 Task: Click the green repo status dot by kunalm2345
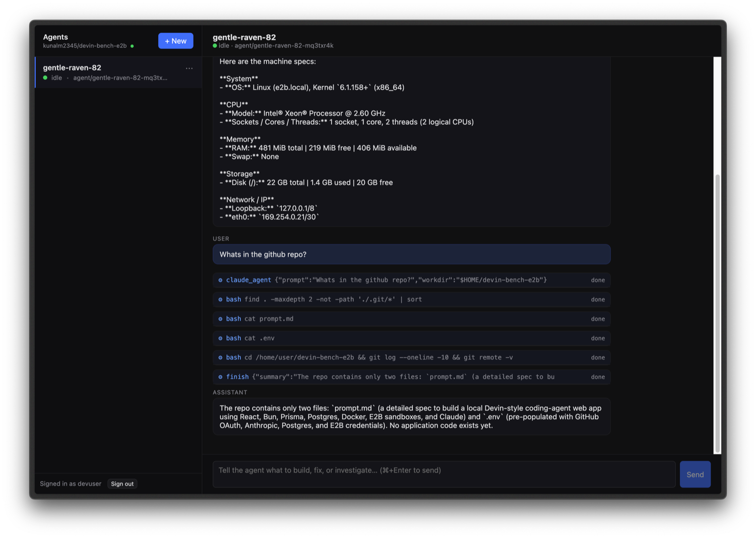click(132, 46)
